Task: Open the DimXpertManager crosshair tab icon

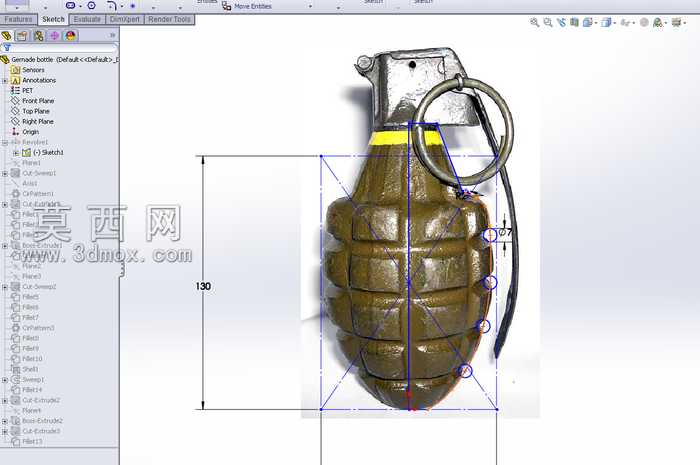Action: pyautogui.click(x=54, y=36)
